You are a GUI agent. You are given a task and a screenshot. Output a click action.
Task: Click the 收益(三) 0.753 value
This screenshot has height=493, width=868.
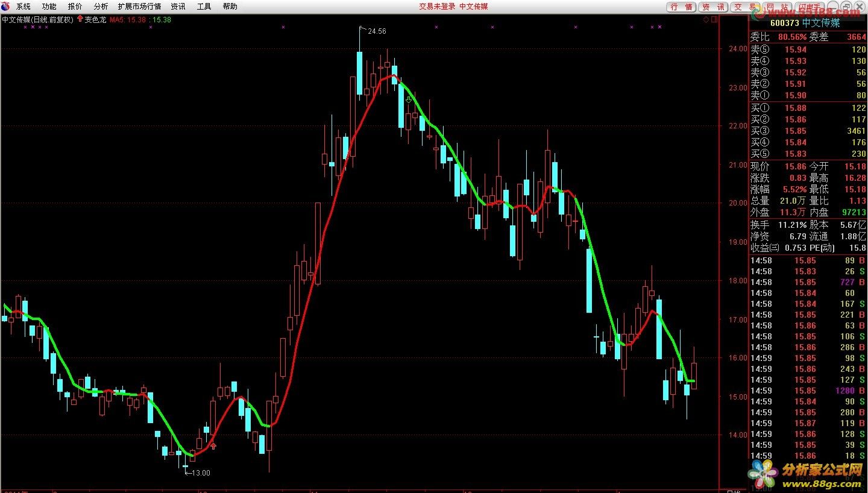point(796,248)
